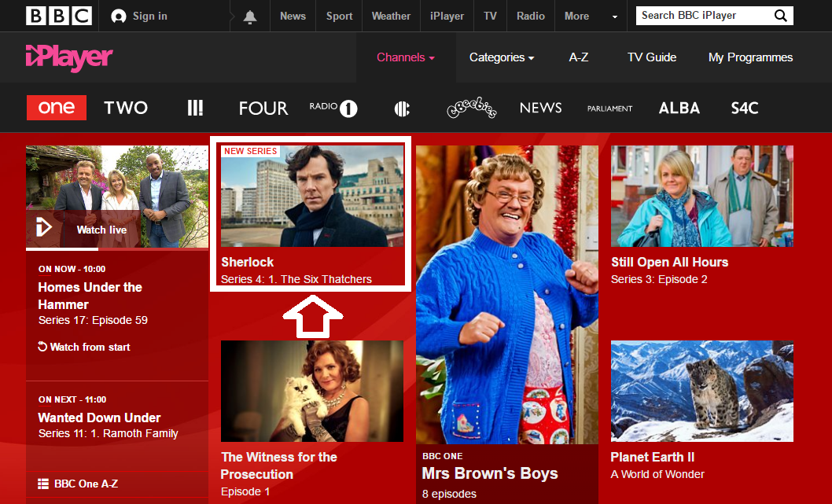Screen dimensions: 832x504
Task: Click 'Series 3: Episode 2' text
Action: [x=659, y=279]
